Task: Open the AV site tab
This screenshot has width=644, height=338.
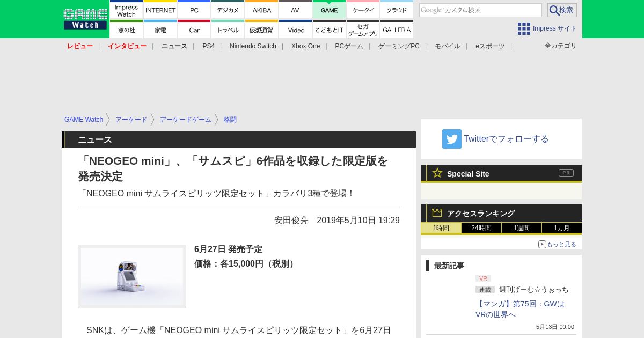Action: pos(295,10)
